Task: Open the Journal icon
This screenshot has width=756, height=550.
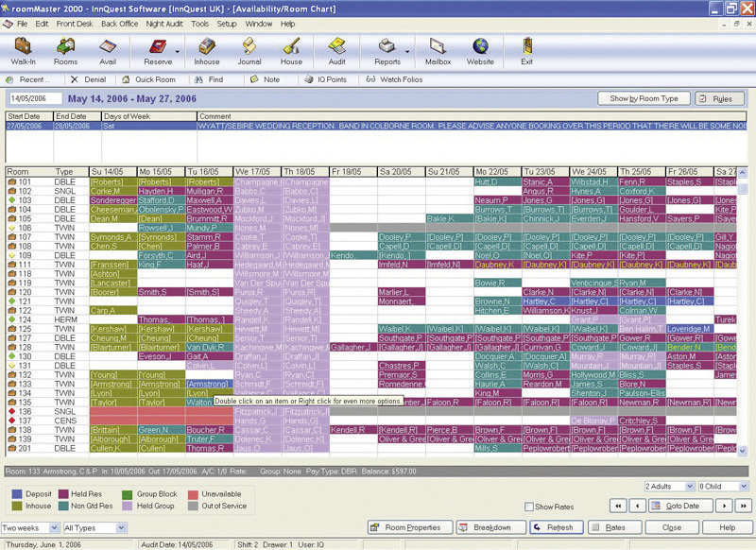Action: [249, 47]
